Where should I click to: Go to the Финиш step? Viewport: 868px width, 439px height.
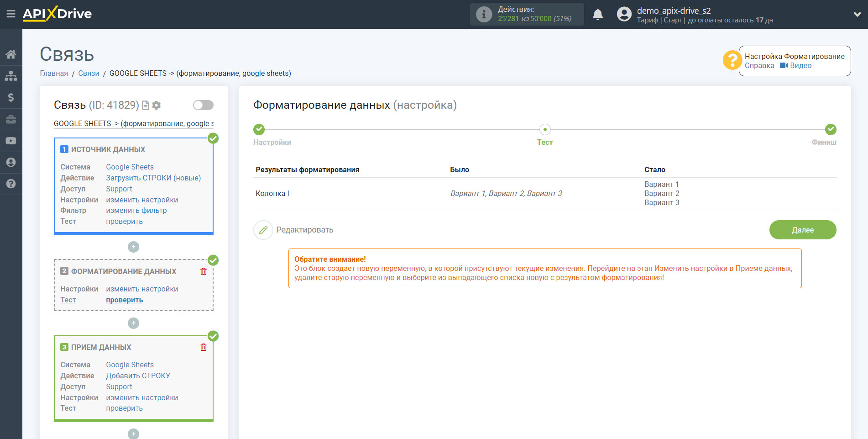(824, 142)
